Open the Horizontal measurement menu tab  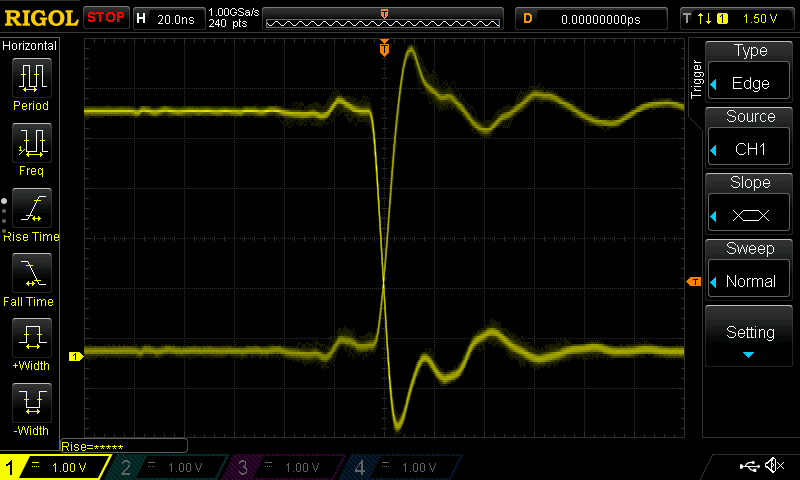point(30,46)
